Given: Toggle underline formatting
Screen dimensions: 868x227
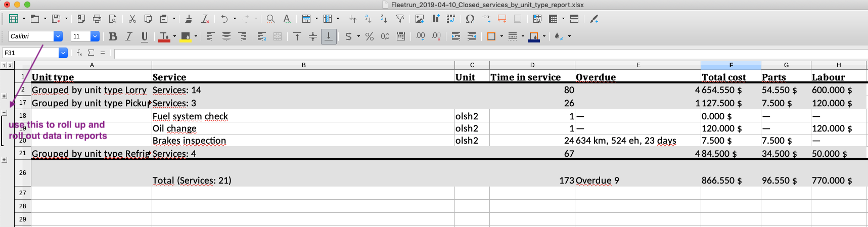Looking at the screenshot, I should (x=145, y=36).
